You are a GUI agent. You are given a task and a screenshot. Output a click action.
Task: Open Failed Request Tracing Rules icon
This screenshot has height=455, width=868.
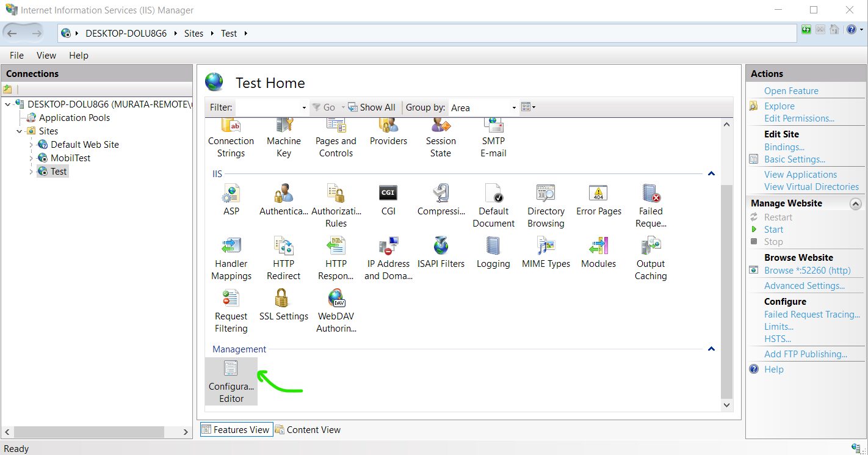(651, 206)
